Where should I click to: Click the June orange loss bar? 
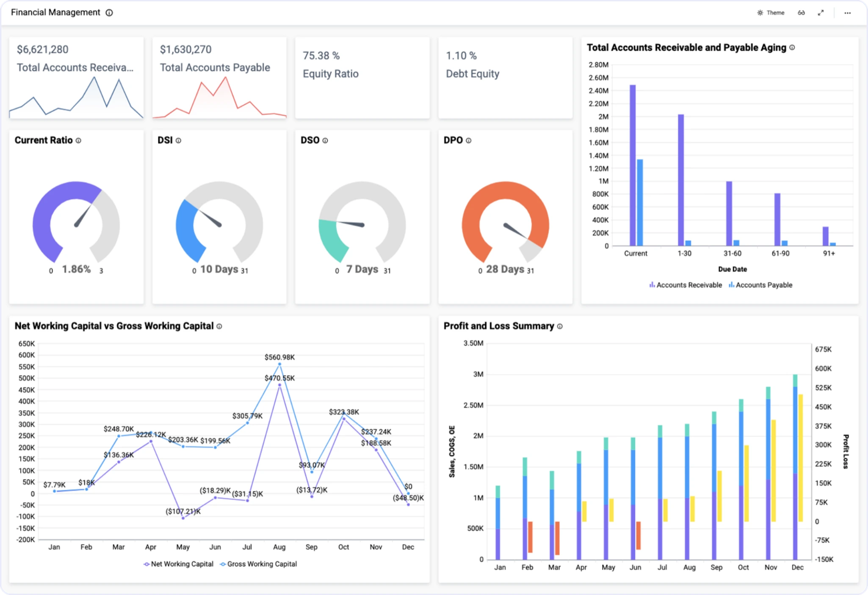point(638,535)
